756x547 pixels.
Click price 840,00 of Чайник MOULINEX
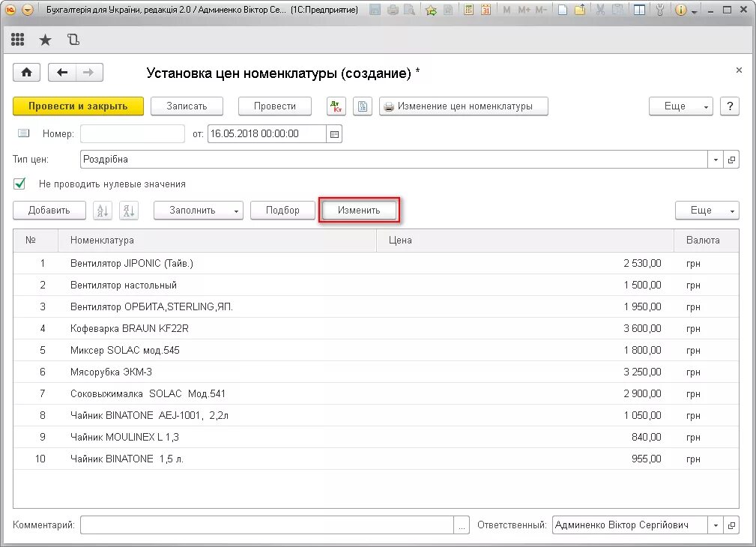(646, 437)
